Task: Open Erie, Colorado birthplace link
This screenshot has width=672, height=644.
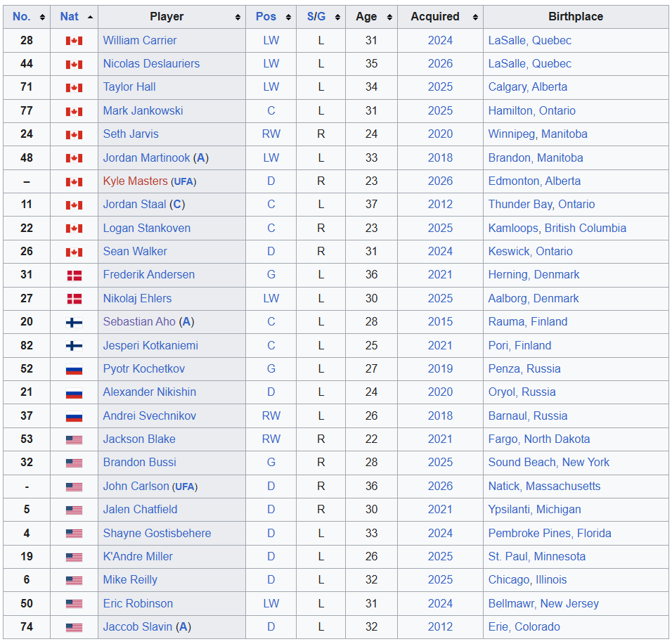Action: [524, 626]
